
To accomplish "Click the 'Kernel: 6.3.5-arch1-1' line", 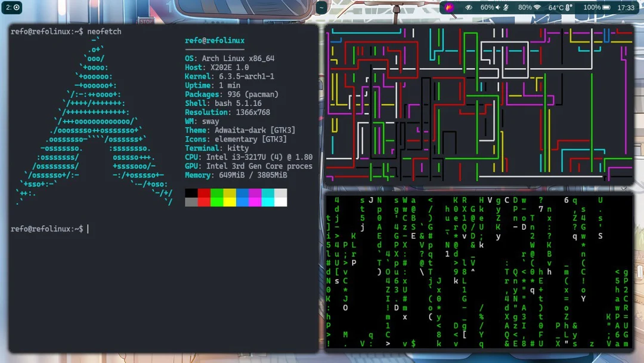I will (230, 76).
